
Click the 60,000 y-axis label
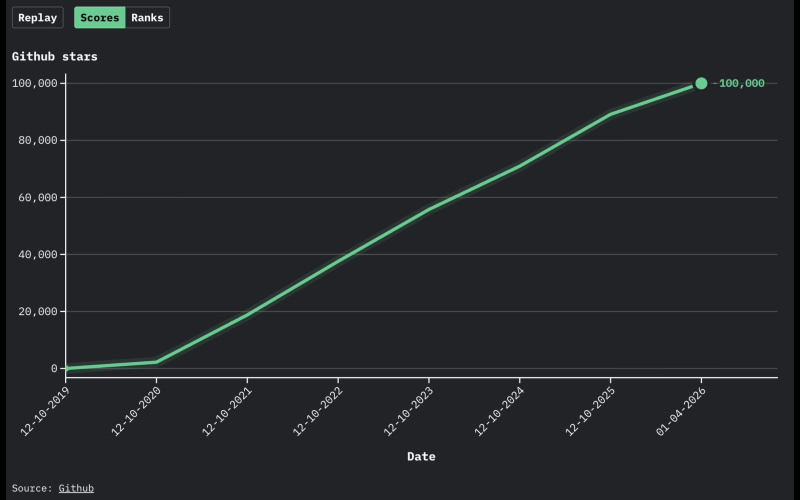pos(35,198)
